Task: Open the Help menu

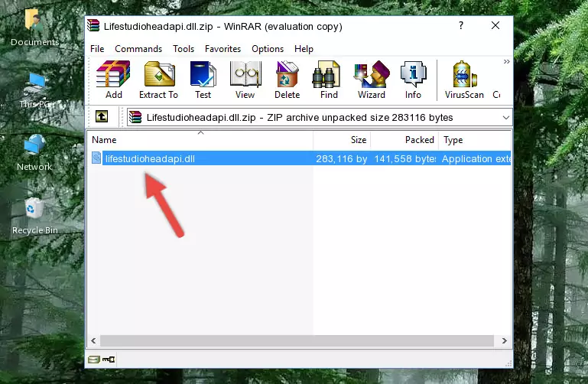Action: coord(304,49)
